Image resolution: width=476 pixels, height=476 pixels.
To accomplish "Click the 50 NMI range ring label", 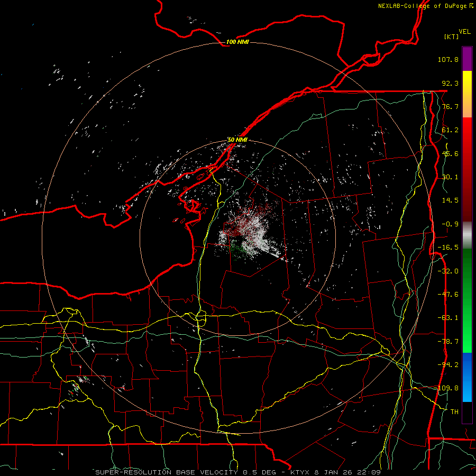I will (237, 140).
